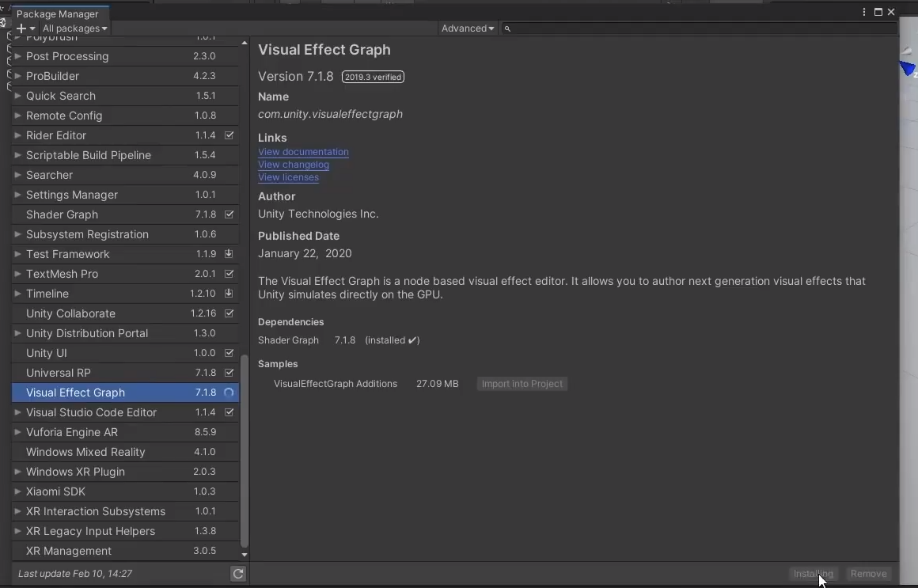The height and width of the screenshot is (588, 918).
Task: Open the View documentation link
Action: [303, 152]
